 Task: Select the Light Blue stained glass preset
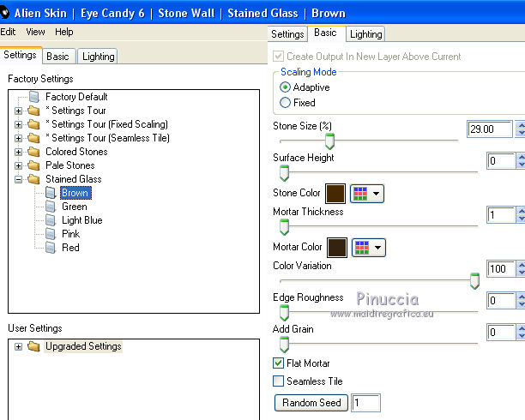click(x=82, y=220)
